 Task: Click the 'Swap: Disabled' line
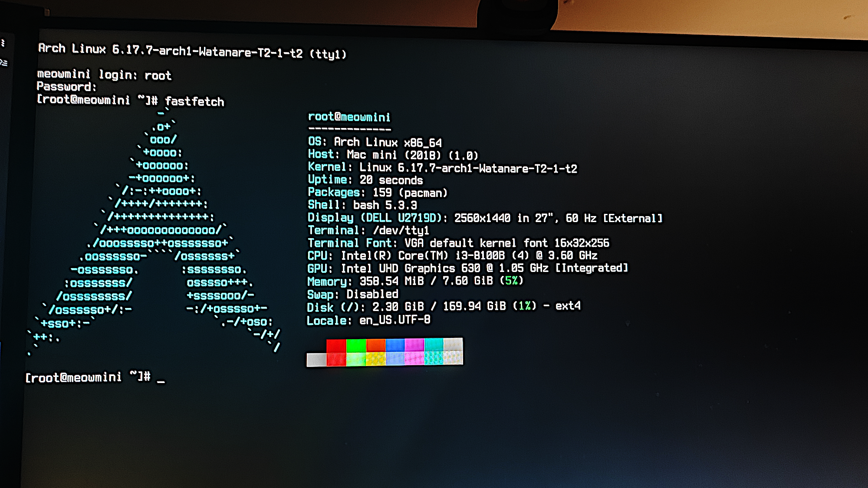point(352,295)
